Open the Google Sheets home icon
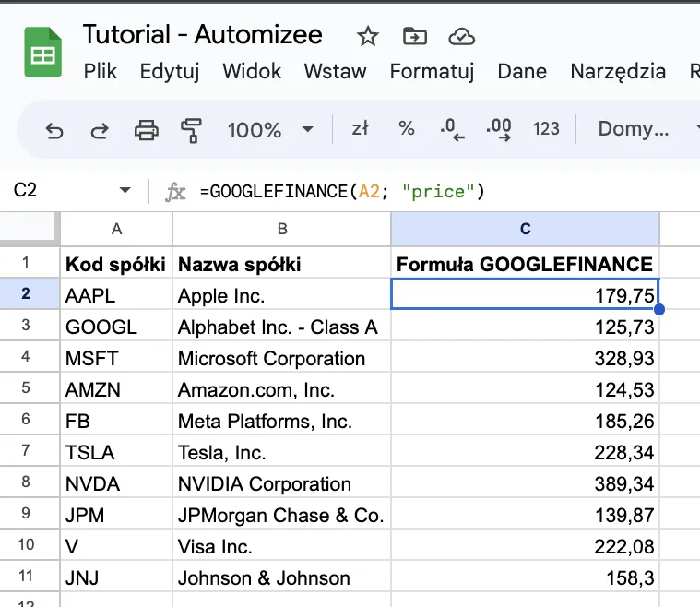700x607 pixels. point(42,53)
